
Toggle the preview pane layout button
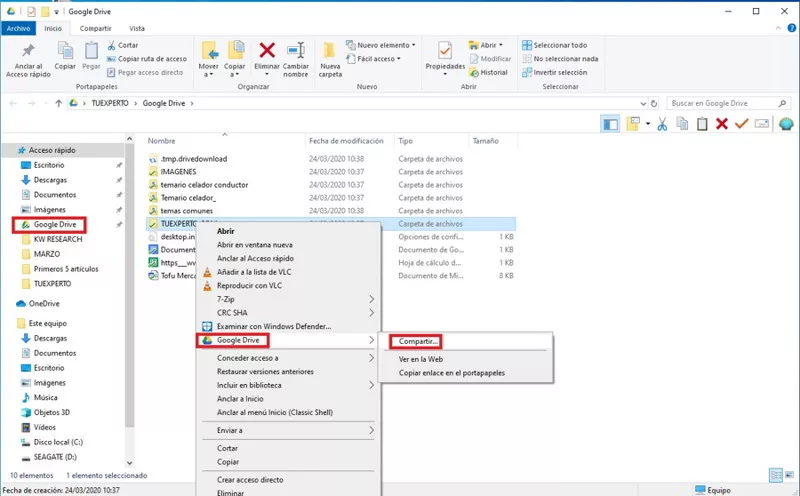[610, 123]
